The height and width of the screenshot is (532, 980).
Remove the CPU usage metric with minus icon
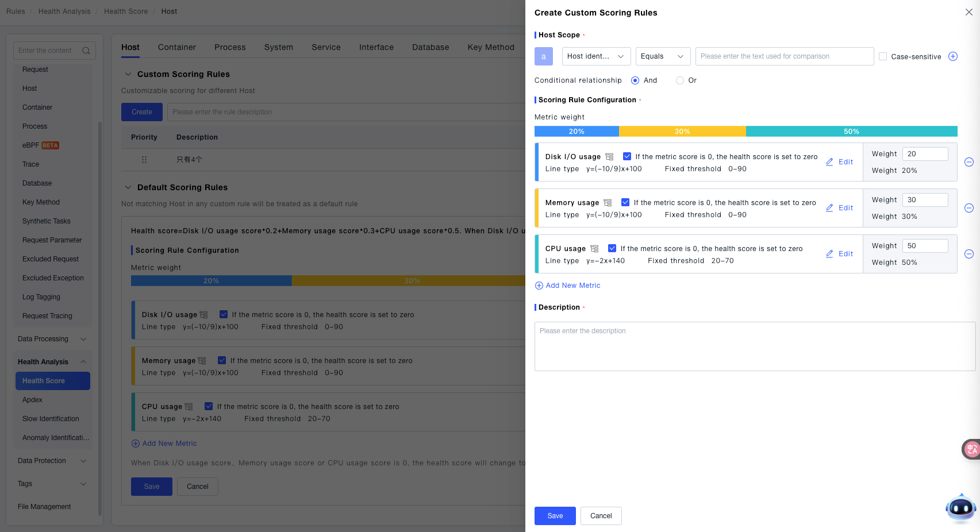969,254
